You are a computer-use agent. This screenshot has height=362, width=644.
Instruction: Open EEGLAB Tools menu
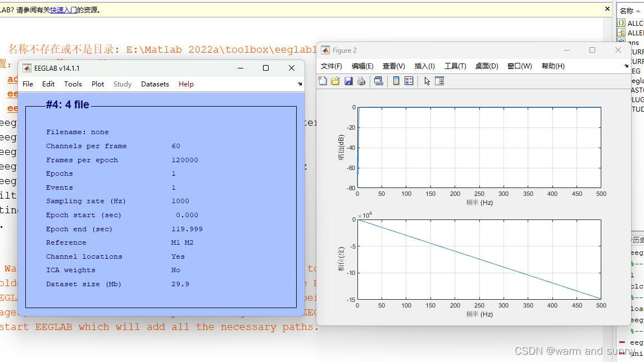pos(73,84)
